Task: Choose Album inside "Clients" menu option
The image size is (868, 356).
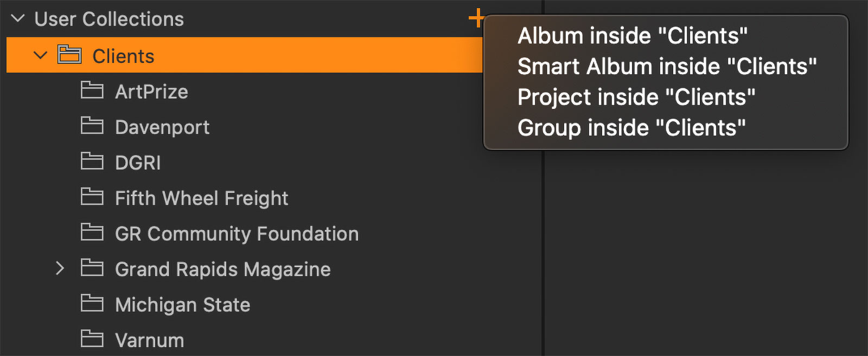Action: [x=633, y=36]
